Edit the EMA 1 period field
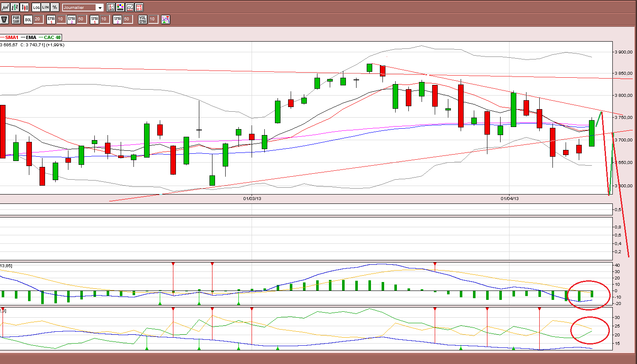Image resolution: width=637 pixels, height=364 pixels. [x=61, y=19]
